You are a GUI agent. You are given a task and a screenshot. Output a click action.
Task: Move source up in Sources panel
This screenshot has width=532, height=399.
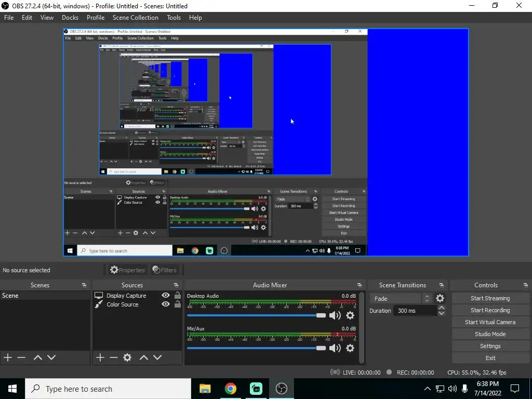coord(144,357)
